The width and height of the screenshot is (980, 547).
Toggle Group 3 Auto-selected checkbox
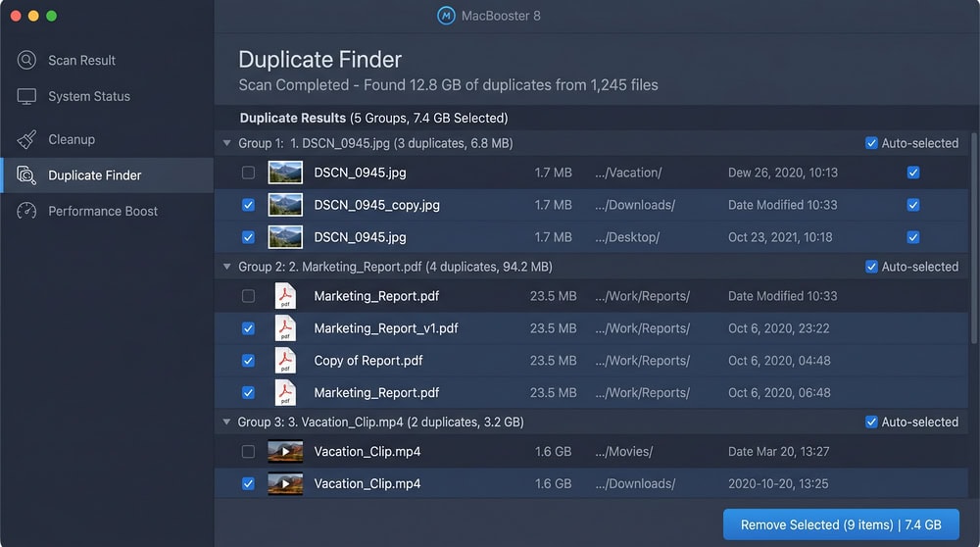[x=871, y=422]
